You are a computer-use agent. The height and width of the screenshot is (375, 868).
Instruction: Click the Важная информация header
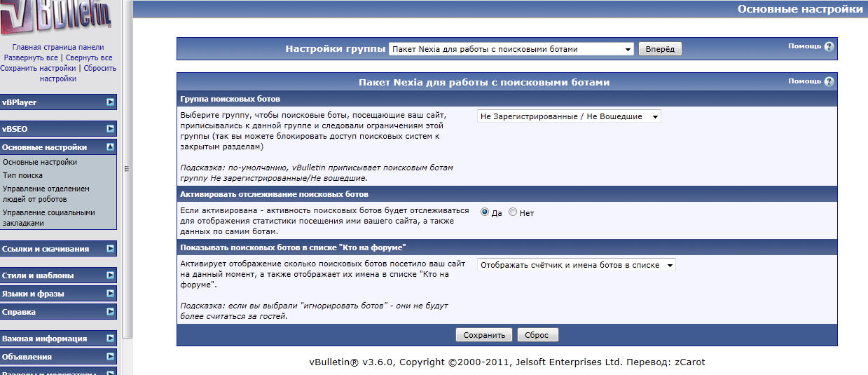pos(58,339)
